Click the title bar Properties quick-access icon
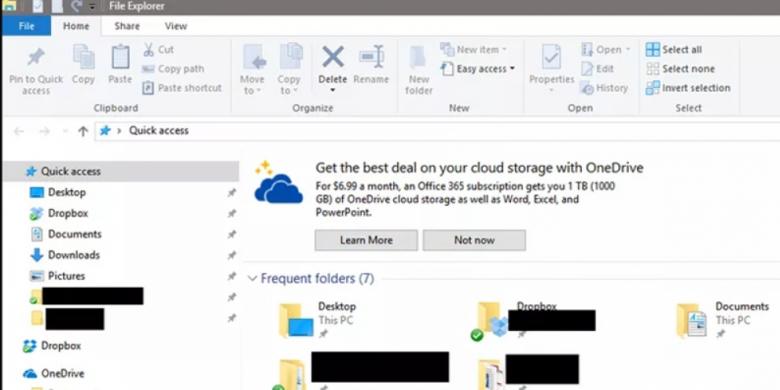This screenshot has height=390, width=780. [38, 6]
